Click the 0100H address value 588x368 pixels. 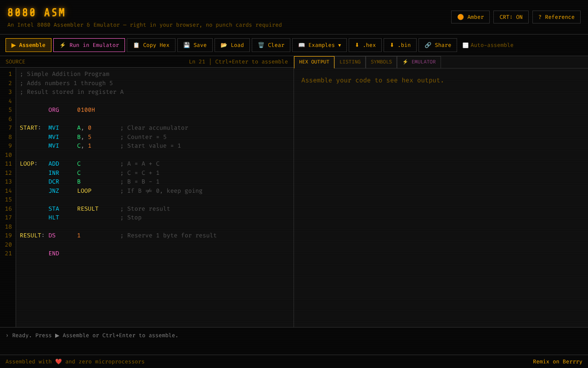pos(86,110)
